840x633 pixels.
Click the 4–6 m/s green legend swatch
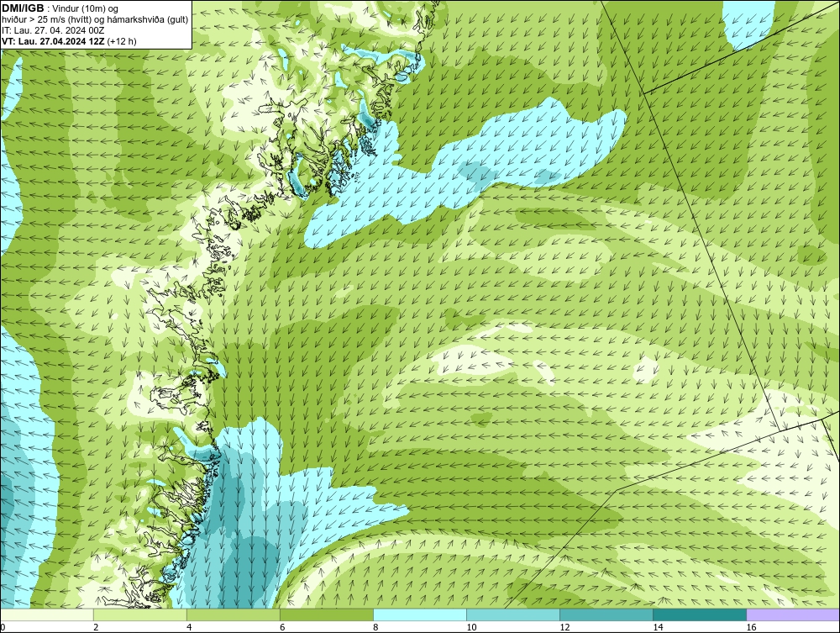click(234, 615)
